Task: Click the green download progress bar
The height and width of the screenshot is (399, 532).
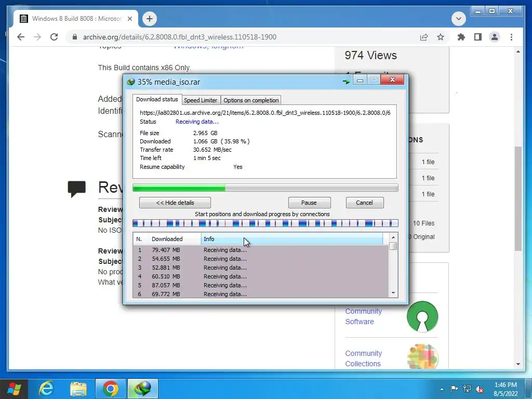Action: pos(265,188)
